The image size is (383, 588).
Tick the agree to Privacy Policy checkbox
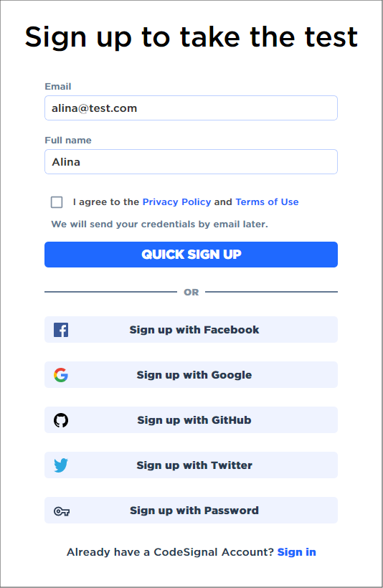click(x=57, y=202)
